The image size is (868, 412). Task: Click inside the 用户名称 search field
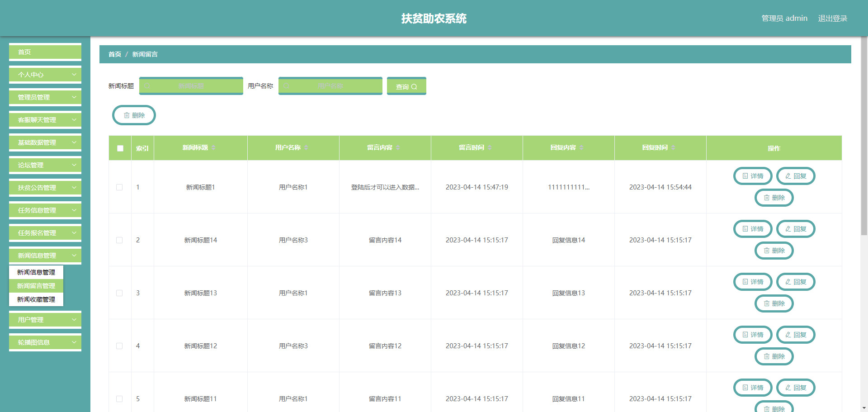click(x=330, y=86)
